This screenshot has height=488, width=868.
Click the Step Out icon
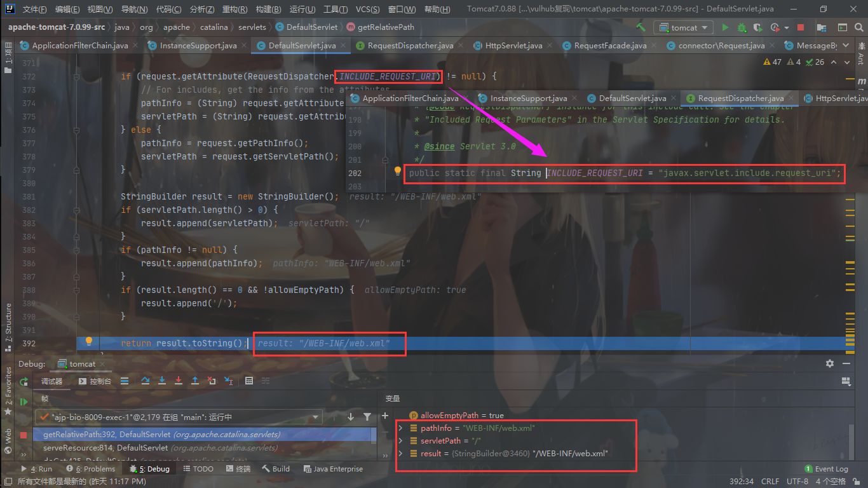point(195,381)
